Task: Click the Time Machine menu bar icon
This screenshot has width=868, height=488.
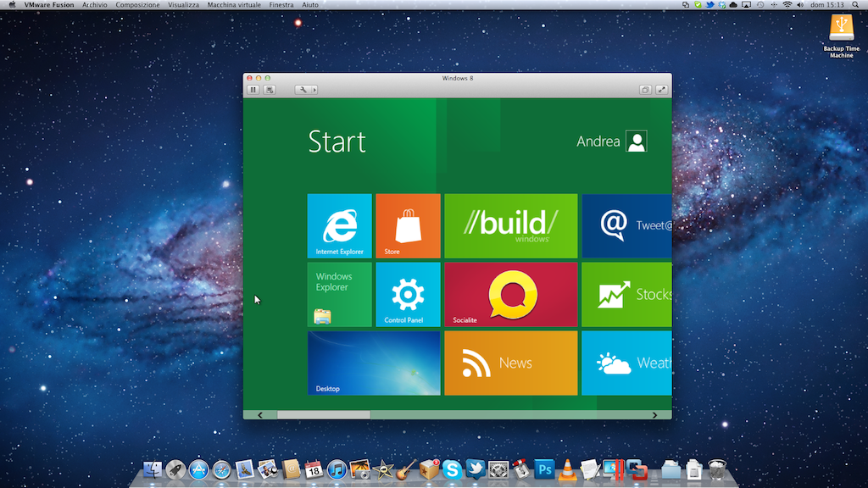Action: (760, 5)
